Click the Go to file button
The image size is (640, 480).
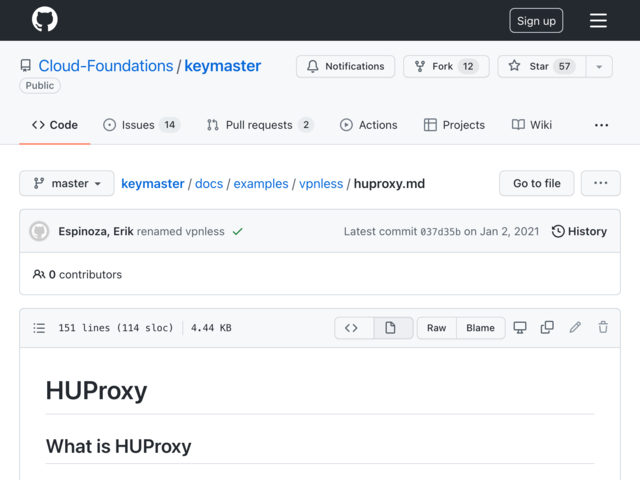(x=536, y=183)
